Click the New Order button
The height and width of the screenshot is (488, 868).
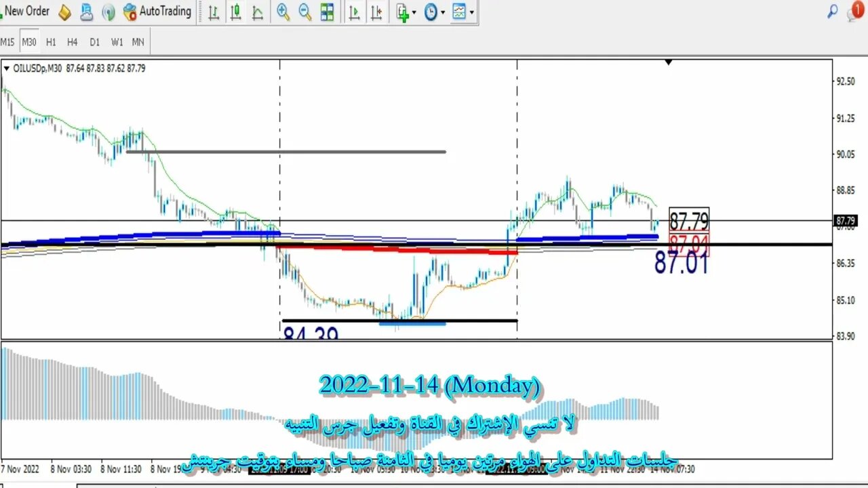26,11
